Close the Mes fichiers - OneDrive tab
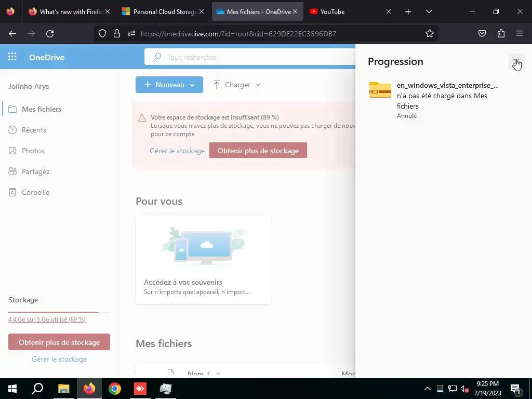The image size is (532, 399). point(295,11)
